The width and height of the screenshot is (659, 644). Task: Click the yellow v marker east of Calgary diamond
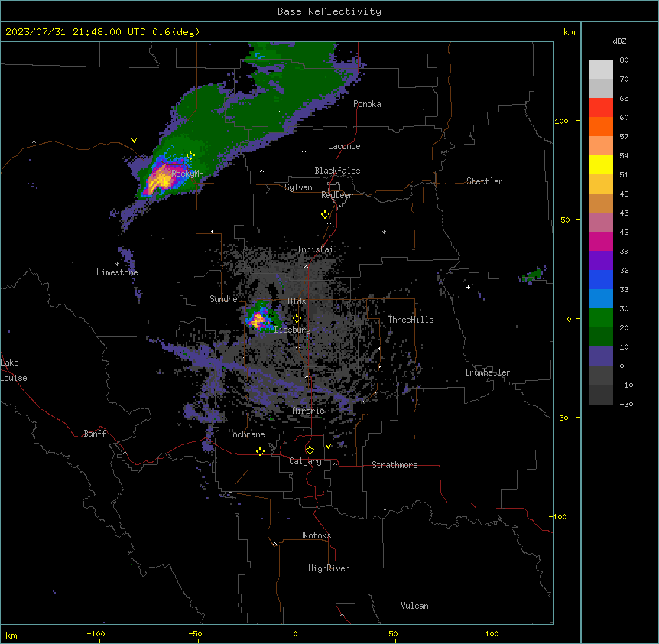click(x=328, y=447)
